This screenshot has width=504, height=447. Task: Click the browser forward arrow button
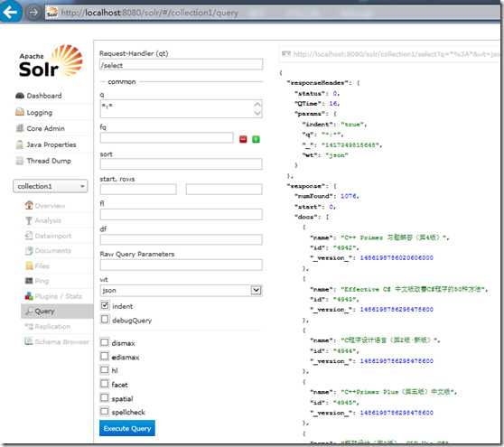(33, 13)
